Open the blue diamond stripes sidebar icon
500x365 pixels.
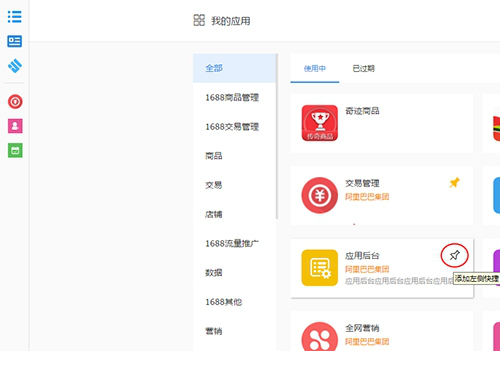(x=15, y=66)
